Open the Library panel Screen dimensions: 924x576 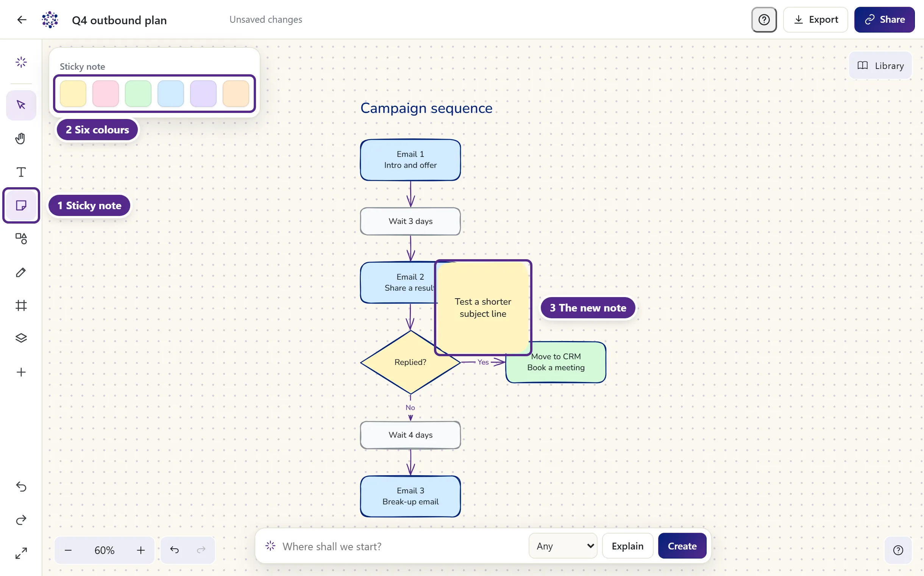coord(880,66)
